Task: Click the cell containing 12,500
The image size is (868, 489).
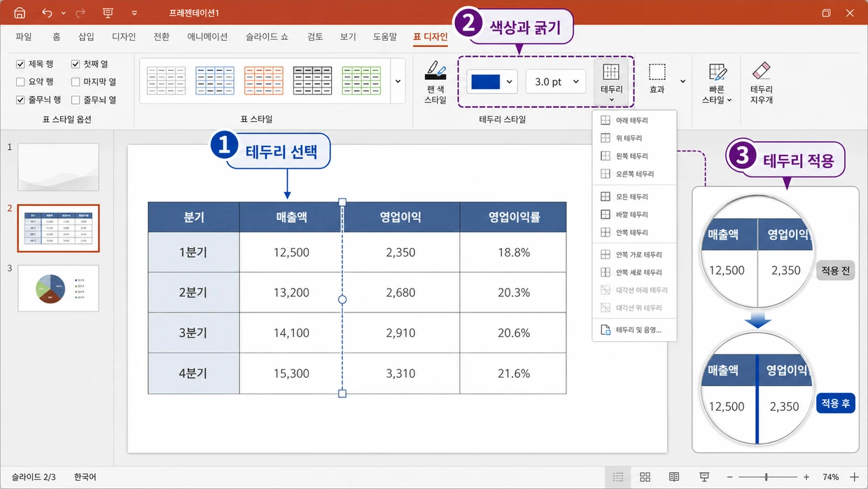Action: tap(291, 252)
